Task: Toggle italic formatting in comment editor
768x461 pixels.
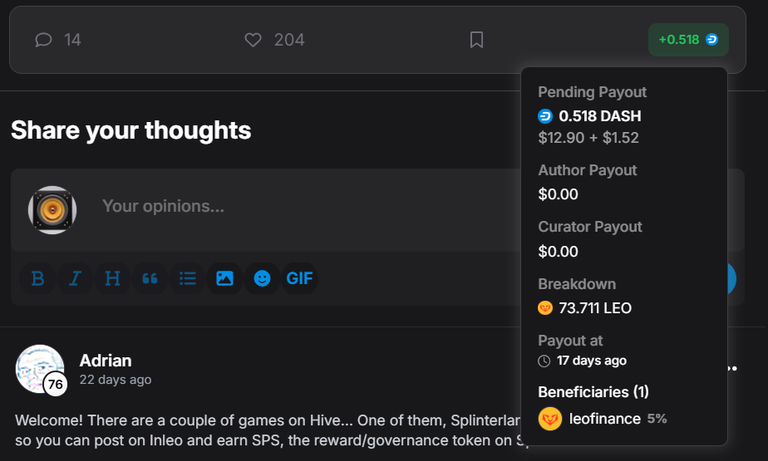Action: click(75, 278)
